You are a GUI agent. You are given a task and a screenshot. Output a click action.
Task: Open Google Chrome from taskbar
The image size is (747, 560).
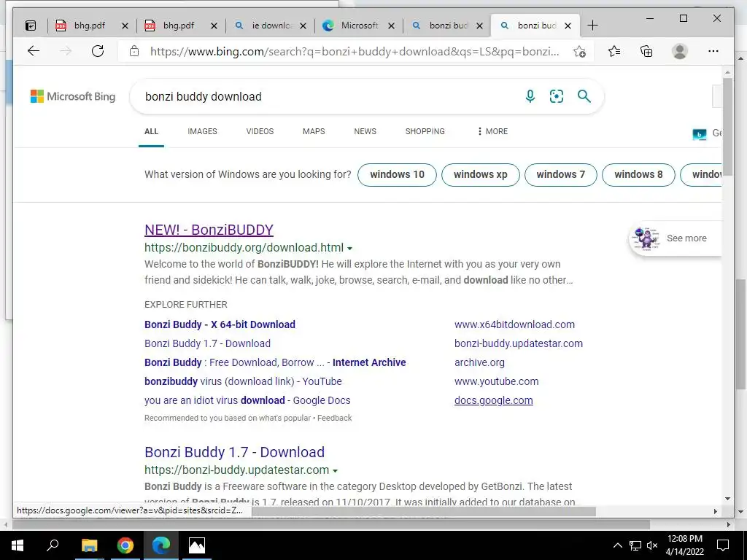click(x=125, y=545)
